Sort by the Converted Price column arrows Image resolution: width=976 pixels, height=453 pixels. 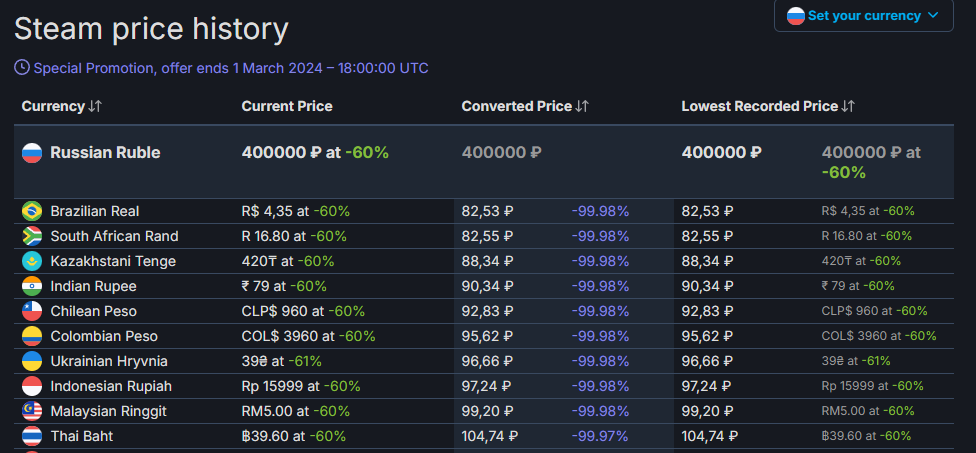tap(581, 106)
